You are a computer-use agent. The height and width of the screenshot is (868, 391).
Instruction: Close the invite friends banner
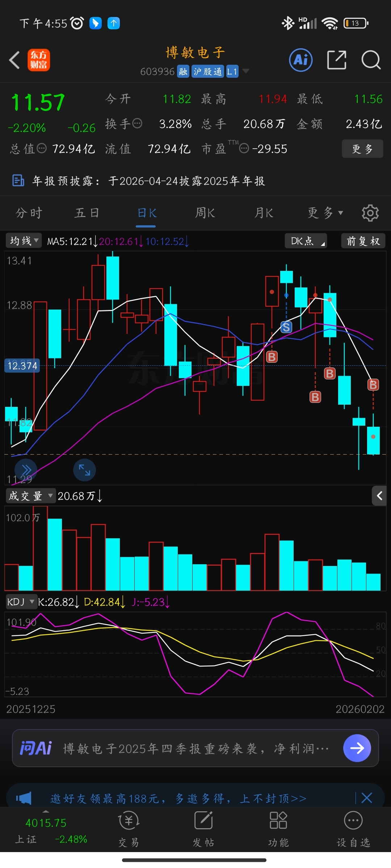pos(367,798)
